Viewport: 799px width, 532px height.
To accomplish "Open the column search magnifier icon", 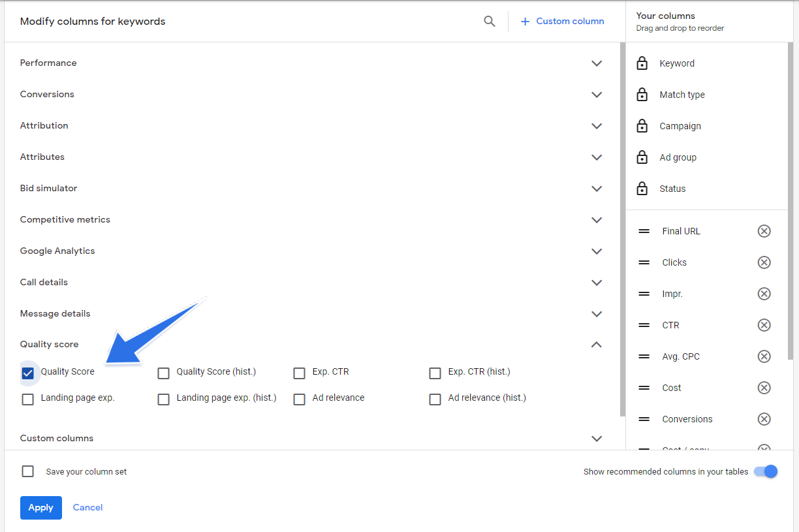I will coord(490,22).
